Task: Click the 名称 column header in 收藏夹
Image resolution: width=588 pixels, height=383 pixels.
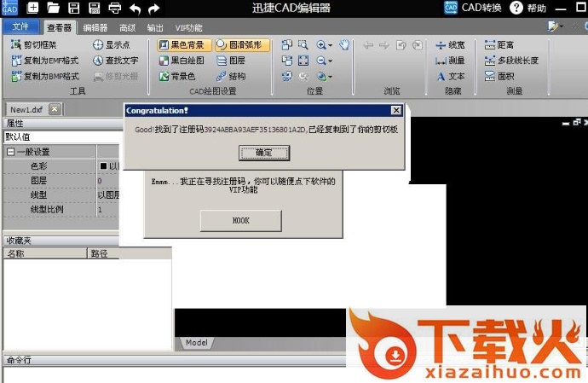Action: point(45,253)
